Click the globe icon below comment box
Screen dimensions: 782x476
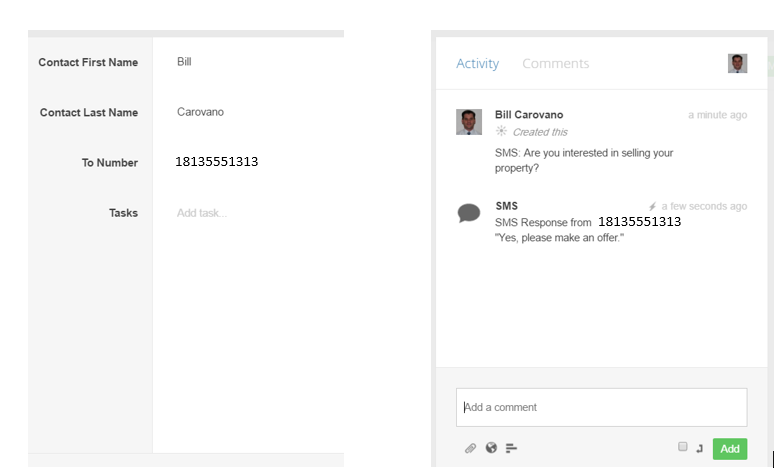coord(491,448)
